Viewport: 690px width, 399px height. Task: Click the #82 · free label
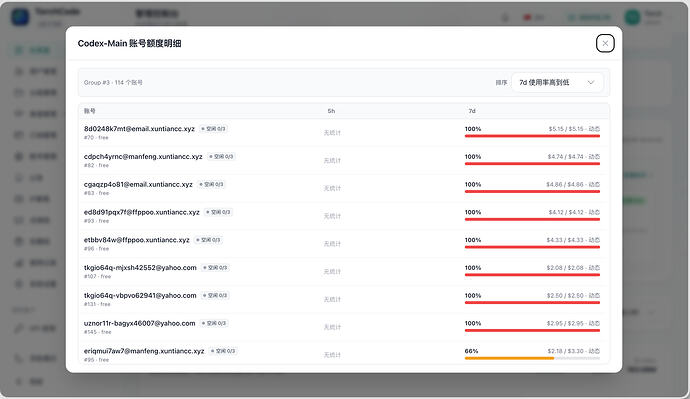click(x=96, y=165)
